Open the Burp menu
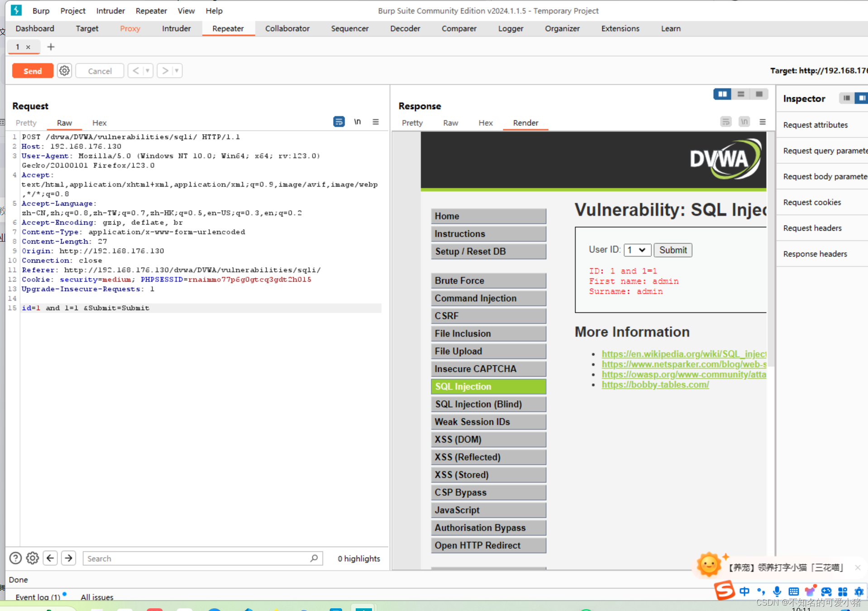Viewport: 868px width, 611px height. [41, 10]
